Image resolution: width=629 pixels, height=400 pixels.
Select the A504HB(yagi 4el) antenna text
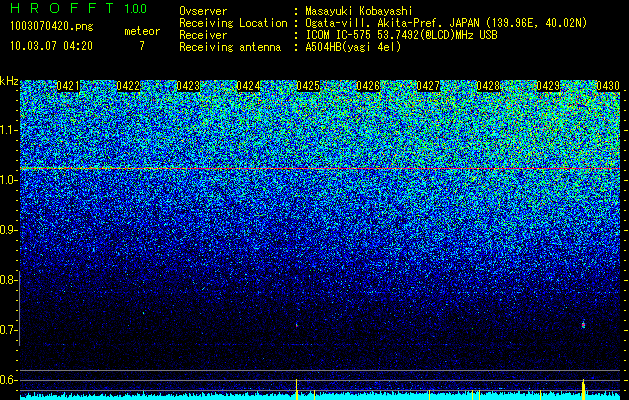click(x=353, y=47)
